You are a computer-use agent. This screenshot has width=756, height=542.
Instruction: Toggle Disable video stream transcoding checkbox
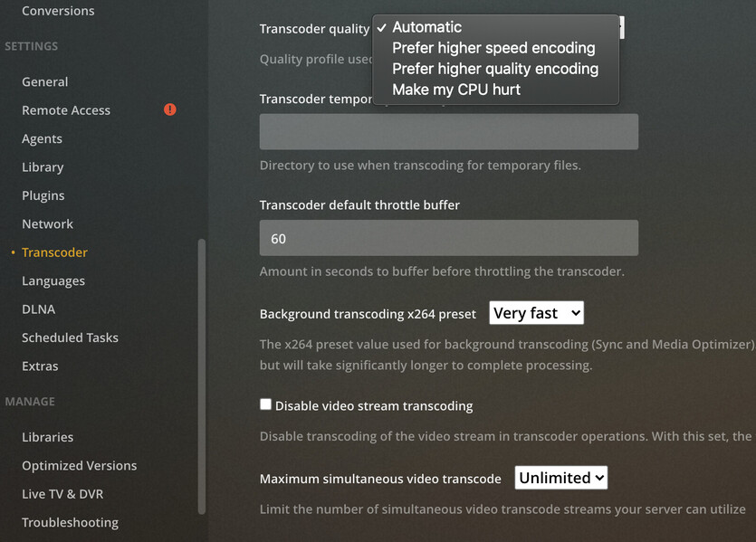pyautogui.click(x=265, y=404)
